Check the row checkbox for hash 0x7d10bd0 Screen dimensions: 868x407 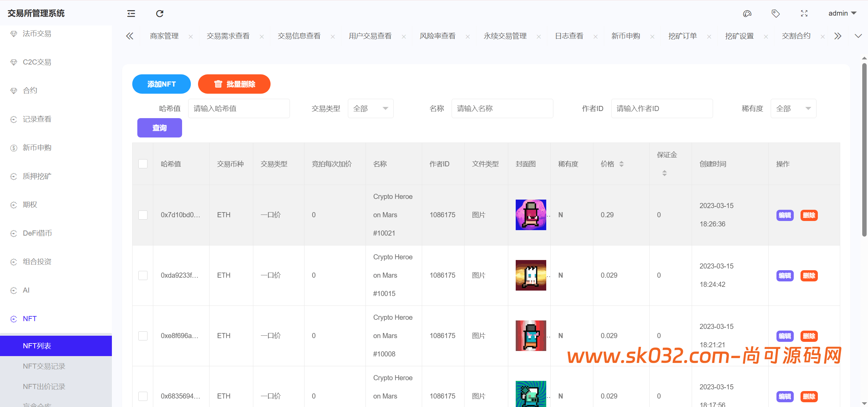click(x=143, y=215)
